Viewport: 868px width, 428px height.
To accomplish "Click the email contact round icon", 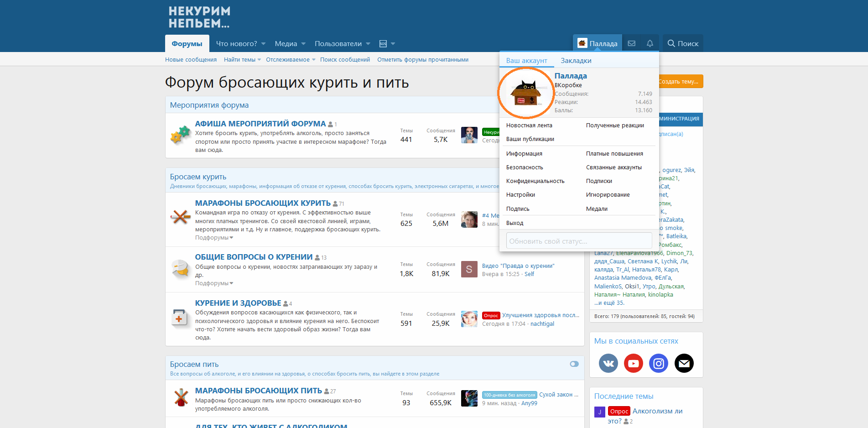I will pyautogui.click(x=684, y=363).
